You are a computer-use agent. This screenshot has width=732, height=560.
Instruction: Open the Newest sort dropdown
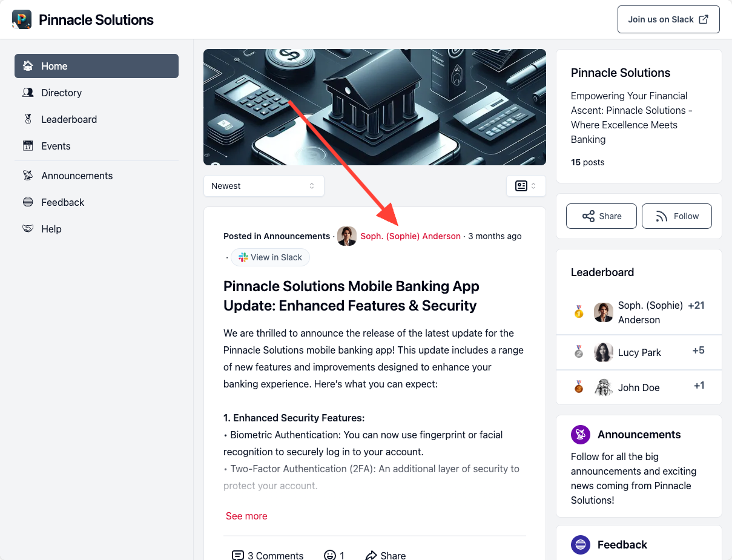[264, 186]
